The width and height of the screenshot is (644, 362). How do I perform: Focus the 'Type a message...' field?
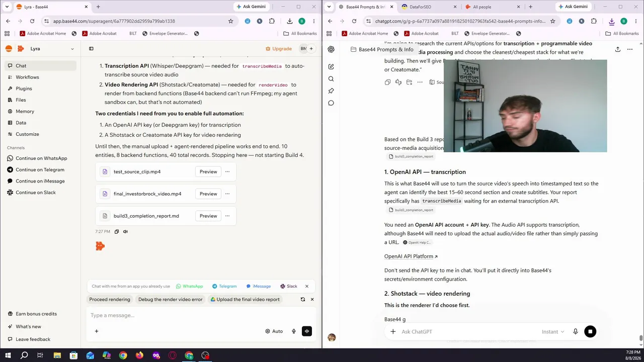click(201, 315)
